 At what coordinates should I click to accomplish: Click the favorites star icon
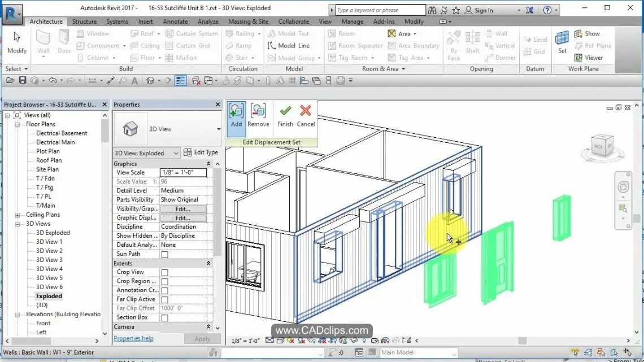tap(456, 10)
